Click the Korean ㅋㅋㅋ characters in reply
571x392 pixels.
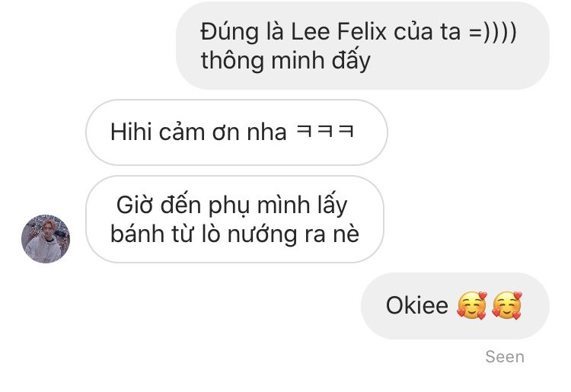click(325, 131)
